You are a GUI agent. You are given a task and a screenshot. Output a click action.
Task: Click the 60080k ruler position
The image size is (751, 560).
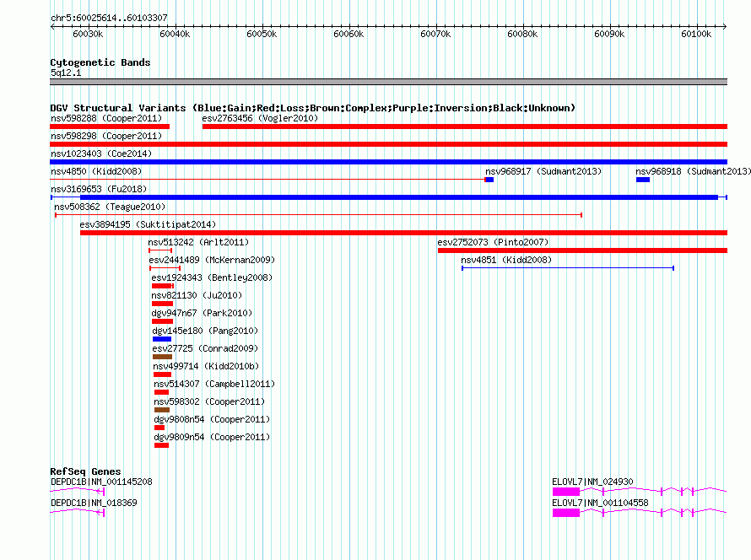click(522, 34)
